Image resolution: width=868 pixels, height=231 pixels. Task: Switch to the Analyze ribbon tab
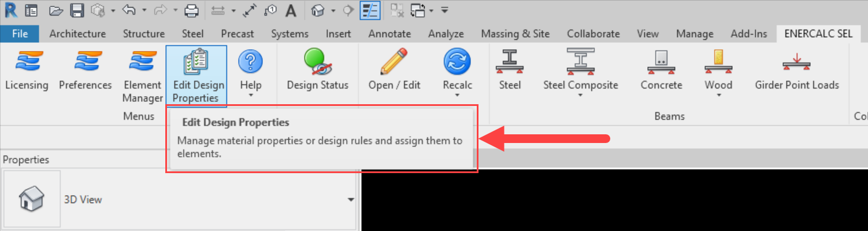click(x=446, y=34)
